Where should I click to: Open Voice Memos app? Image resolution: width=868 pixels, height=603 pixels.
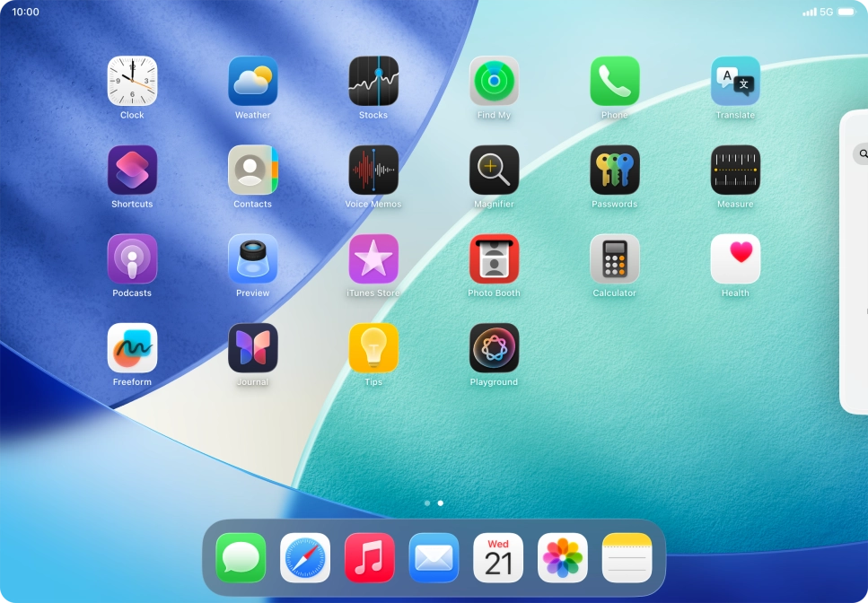[x=373, y=170]
